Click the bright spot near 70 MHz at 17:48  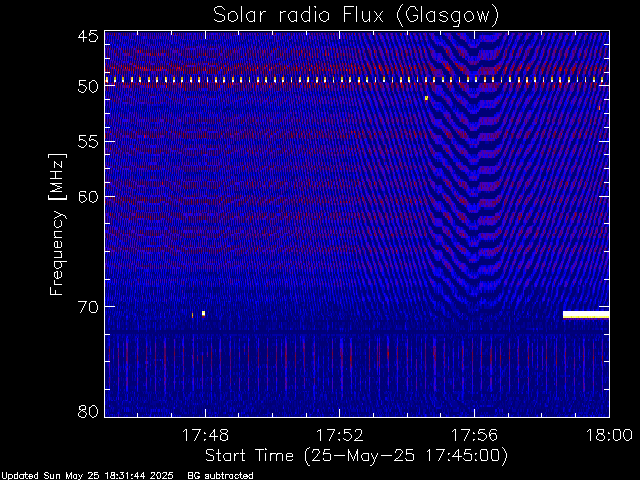point(203,313)
